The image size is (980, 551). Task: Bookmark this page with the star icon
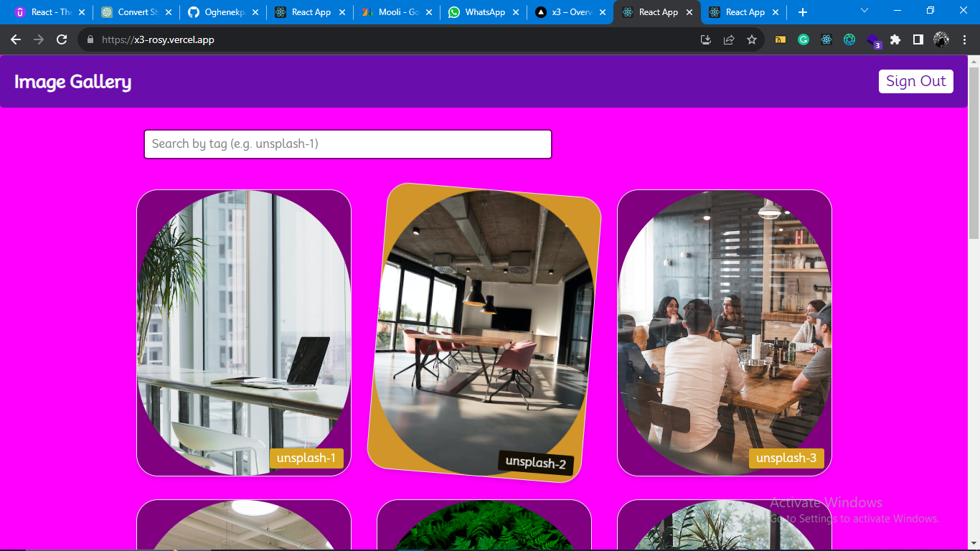[751, 40]
